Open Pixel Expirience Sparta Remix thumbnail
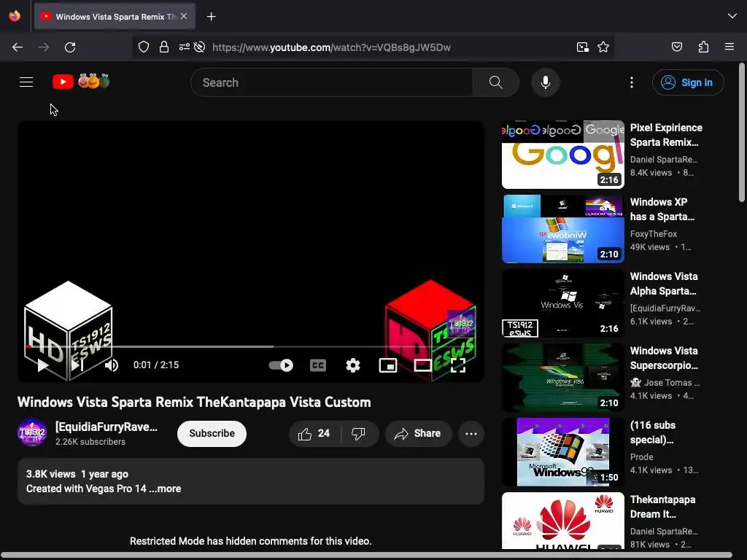747x560 pixels. point(562,155)
